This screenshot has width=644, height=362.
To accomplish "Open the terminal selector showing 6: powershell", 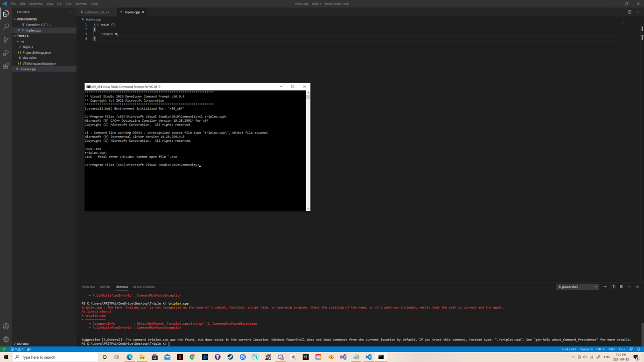I will point(577,286).
